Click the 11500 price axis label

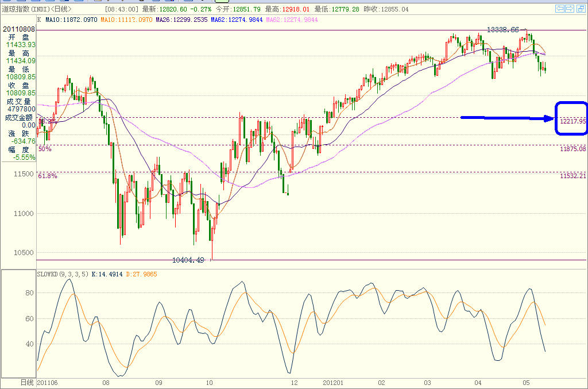click(24, 174)
